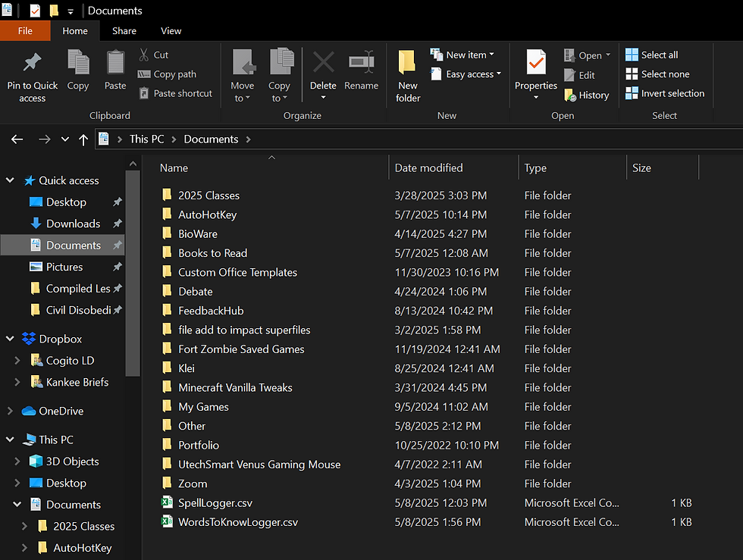Click the Dropbox icon in navigation pane
Screen dimensions: 743x560
click(x=29, y=339)
